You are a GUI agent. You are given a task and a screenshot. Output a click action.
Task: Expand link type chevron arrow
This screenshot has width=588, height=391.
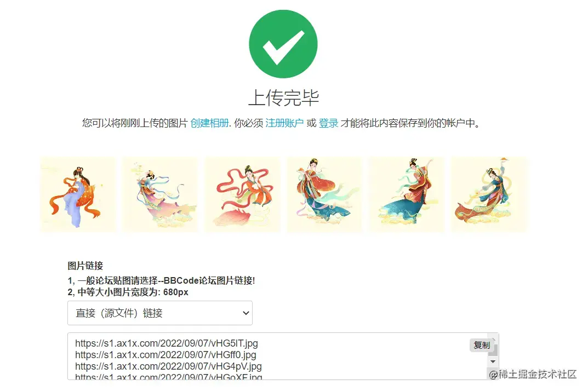tap(246, 313)
